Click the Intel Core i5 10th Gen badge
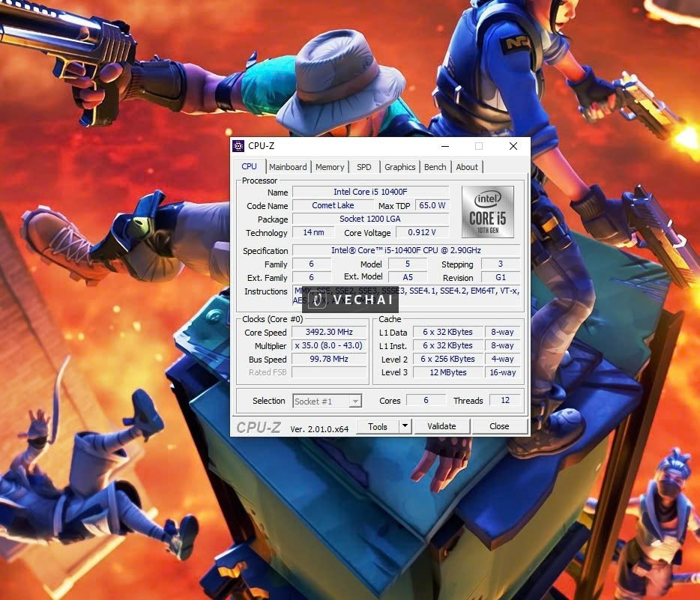Screen dimensions: 700x600 tap(487, 213)
